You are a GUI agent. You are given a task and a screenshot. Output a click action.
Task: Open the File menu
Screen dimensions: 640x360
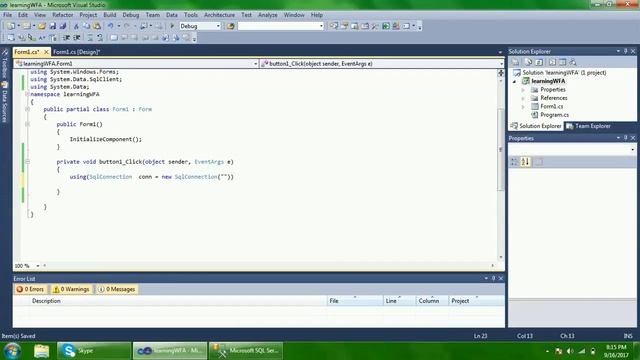7,15
